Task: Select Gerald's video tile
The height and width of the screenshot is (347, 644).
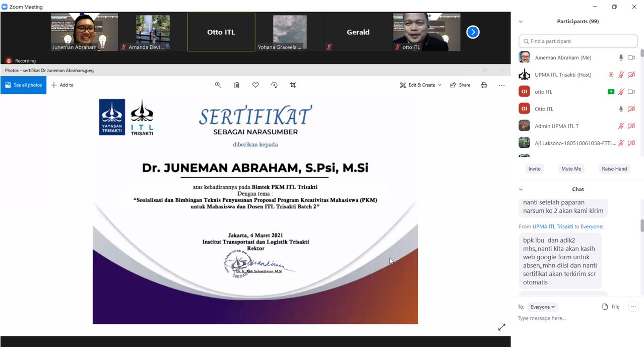Action: (x=358, y=32)
